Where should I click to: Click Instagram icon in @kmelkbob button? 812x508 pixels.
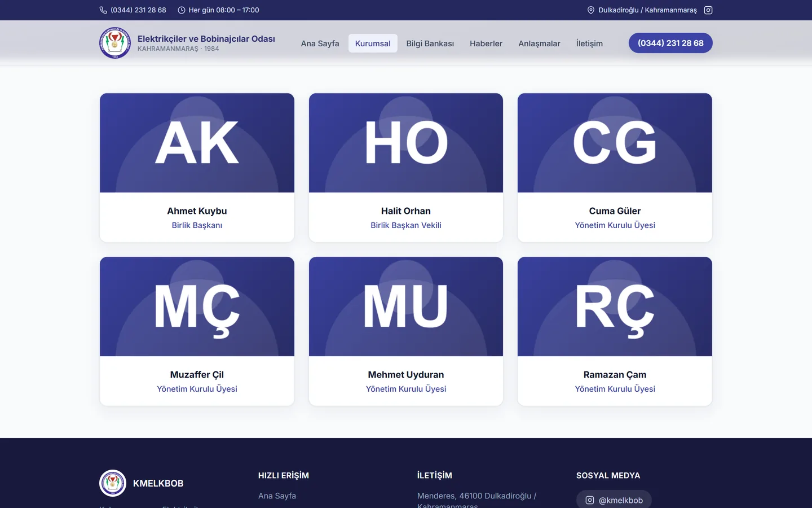(590, 500)
